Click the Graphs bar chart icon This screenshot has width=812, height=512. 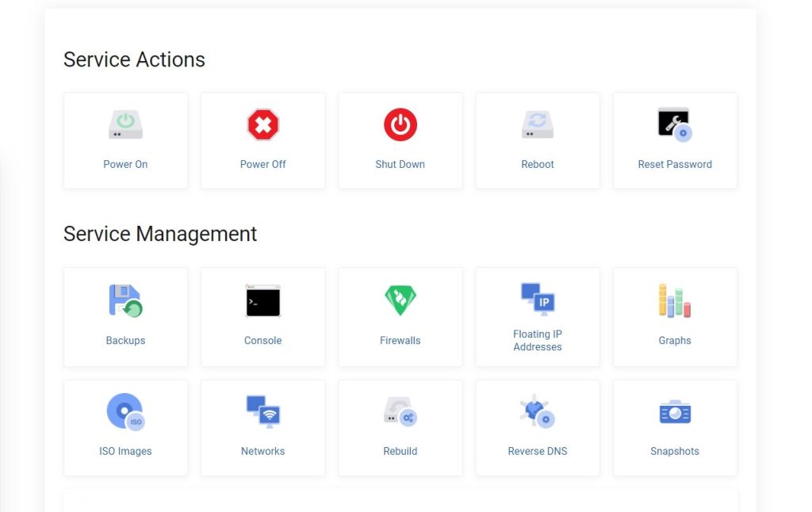675,300
